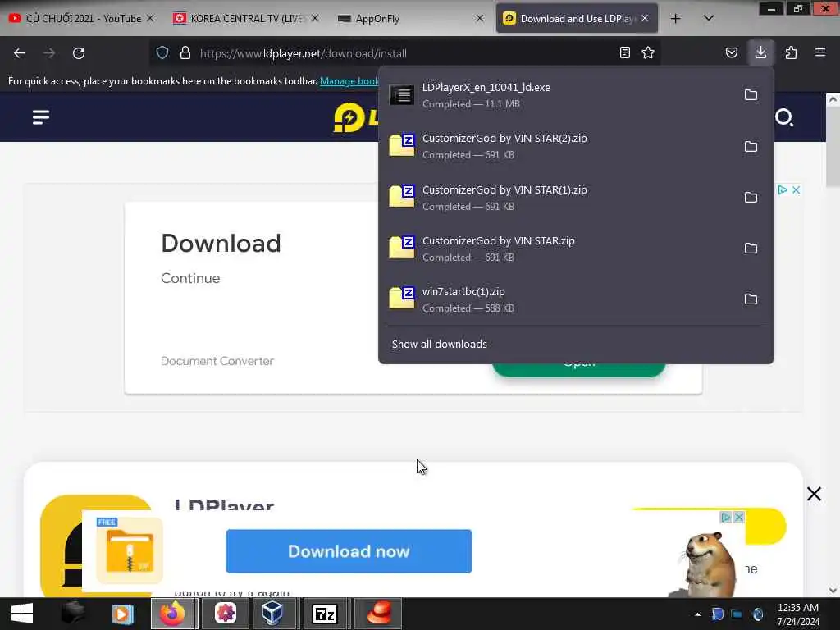840x630 pixels.
Task: Open the VirtualBox cube taskbar icon
Action: point(272,614)
